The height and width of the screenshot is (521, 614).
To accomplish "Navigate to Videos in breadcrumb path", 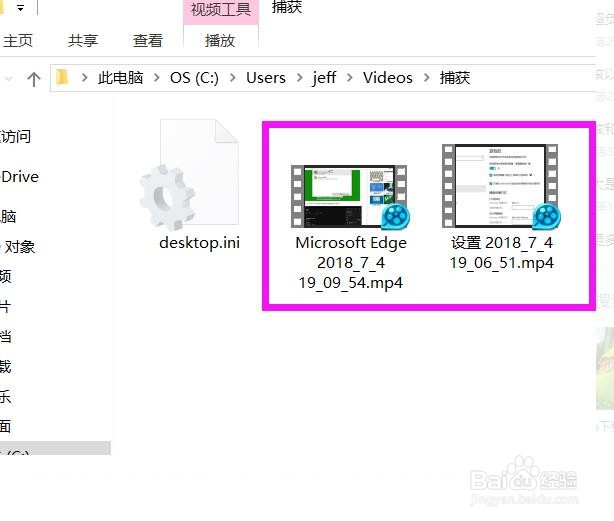I will point(388,78).
